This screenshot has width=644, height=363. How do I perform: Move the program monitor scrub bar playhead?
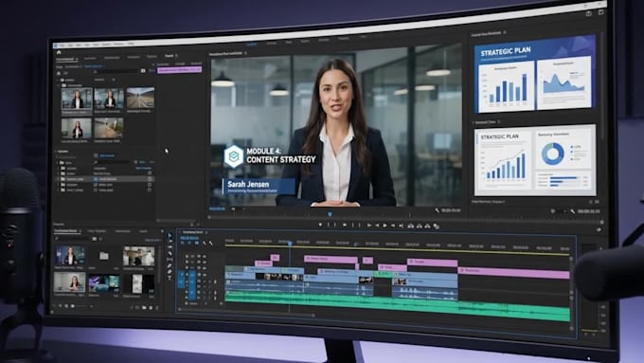pos(330,214)
